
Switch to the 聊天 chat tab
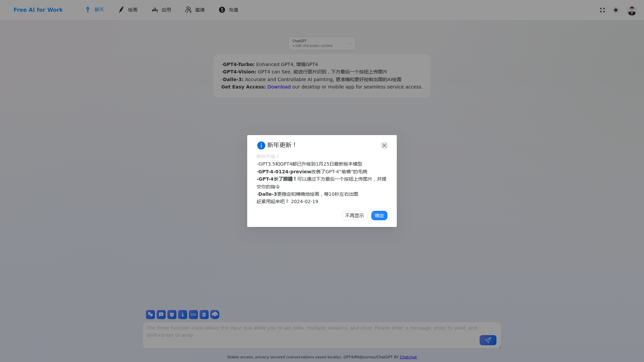click(x=95, y=10)
